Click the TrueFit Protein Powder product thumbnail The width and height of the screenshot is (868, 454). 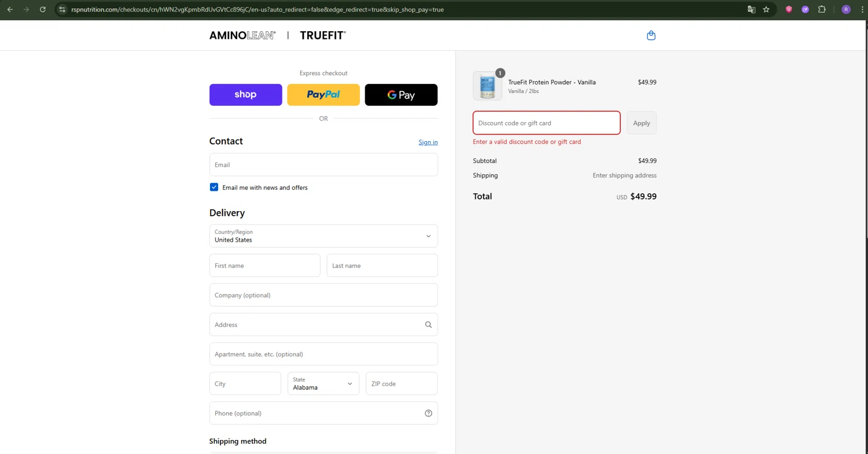click(x=488, y=86)
